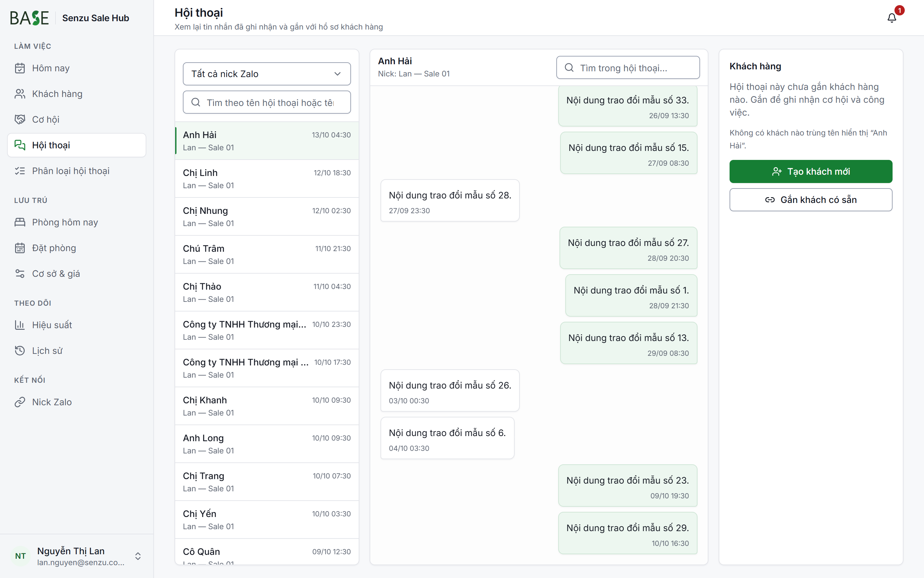Click the Đặt phòng calendar icon
The width and height of the screenshot is (924, 578).
[x=20, y=248]
